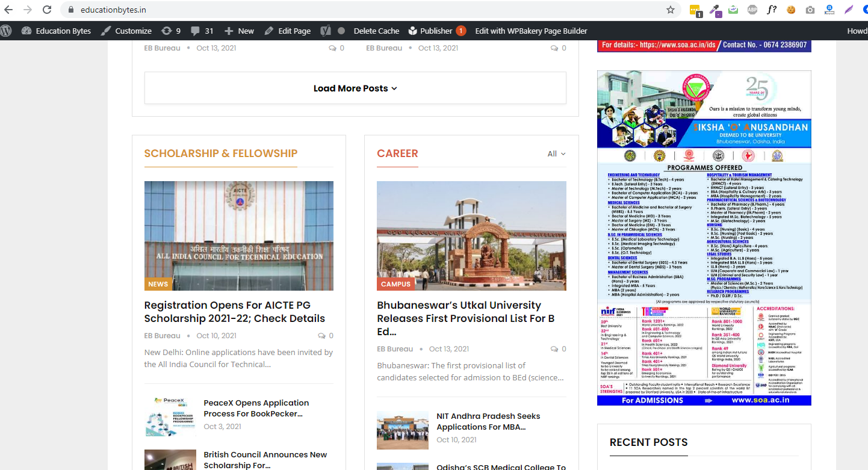The height and width of the screenshot is (470, 868).
Task: Open NIT Andhra Pradesh Seeks Applications article
Action: 488,421
